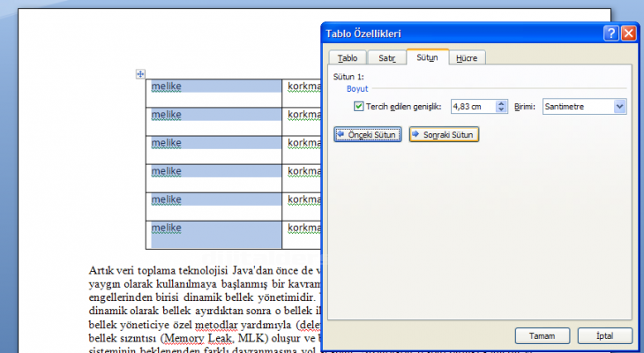The image size is (644, 353).
Task: Select the Sütun tab
Action: 427,57
